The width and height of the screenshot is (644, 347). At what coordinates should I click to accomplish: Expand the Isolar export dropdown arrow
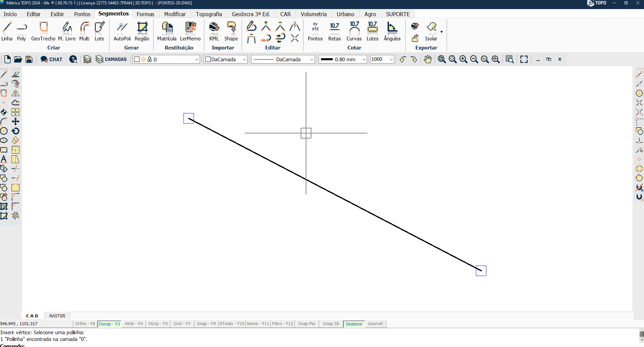point(442,32)
